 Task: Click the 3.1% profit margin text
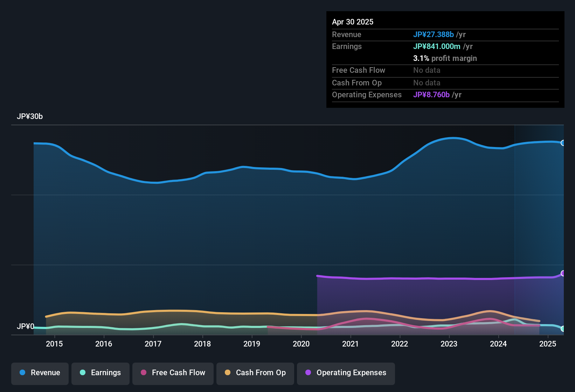[445, 58]
